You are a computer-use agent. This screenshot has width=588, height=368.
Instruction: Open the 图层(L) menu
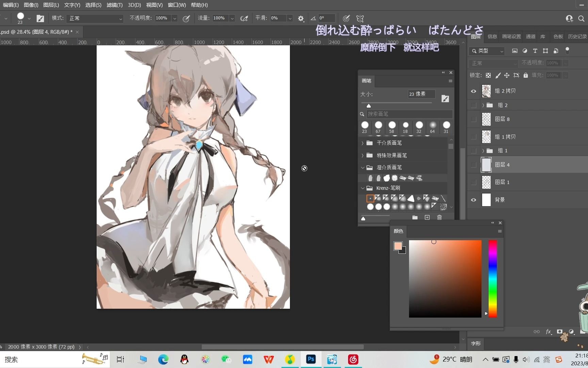tap(51, 5)
